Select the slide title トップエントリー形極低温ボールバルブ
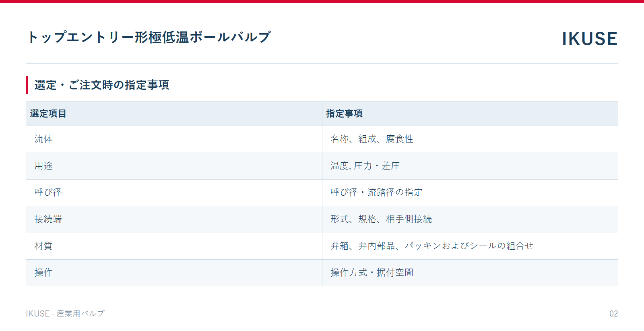The width and height of the screenshot is (644, 331). click(x=149, y=37)
